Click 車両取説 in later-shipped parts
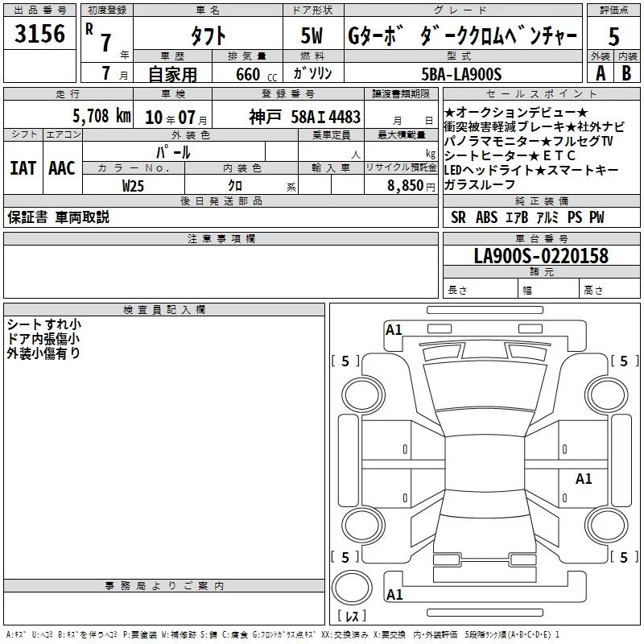The height and width of the screenshot is (644, 644). click(83, 217)
